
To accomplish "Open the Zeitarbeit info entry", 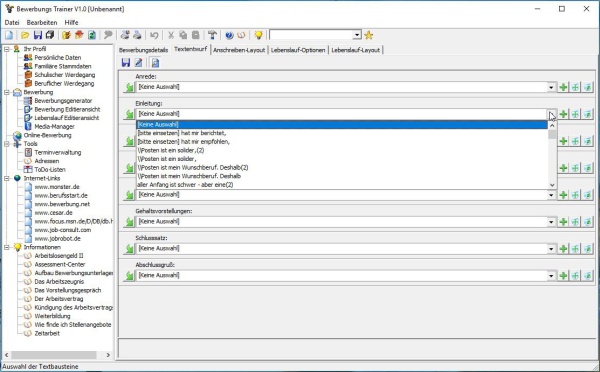I will (47, 333).
